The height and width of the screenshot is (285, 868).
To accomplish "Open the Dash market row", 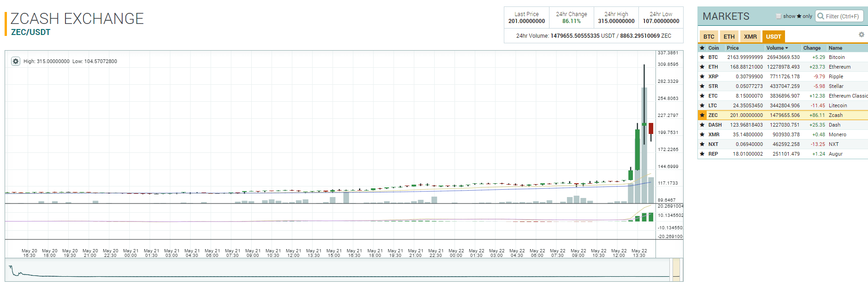I will [x=783, y=125].
